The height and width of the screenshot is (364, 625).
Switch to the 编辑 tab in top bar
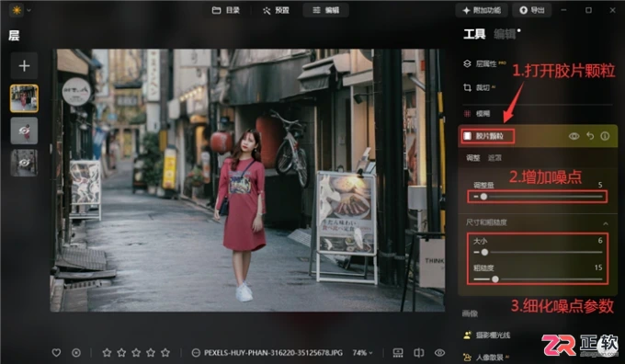pos(325,10)
